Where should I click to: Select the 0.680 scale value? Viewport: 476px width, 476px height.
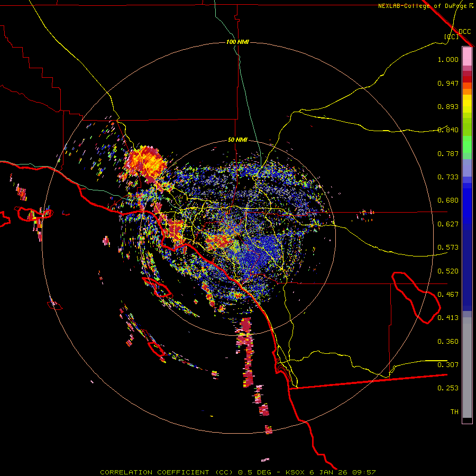pyautogui.click(x=448, y=200)
